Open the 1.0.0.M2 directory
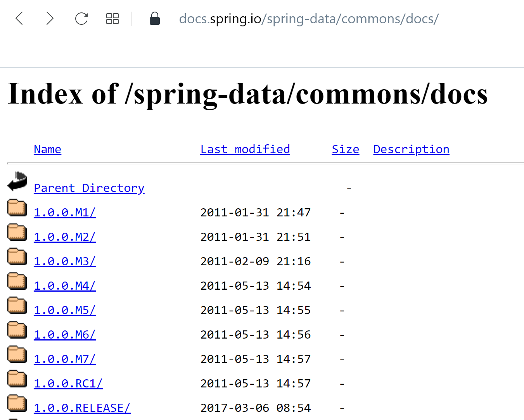This screenshot has width=524, height=420. [x=64, y=237]
